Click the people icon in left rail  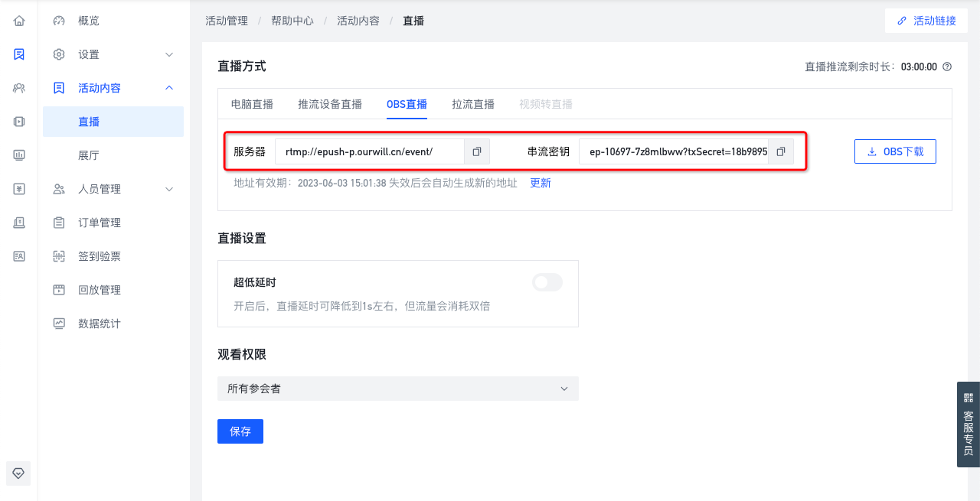coord(19,88)
